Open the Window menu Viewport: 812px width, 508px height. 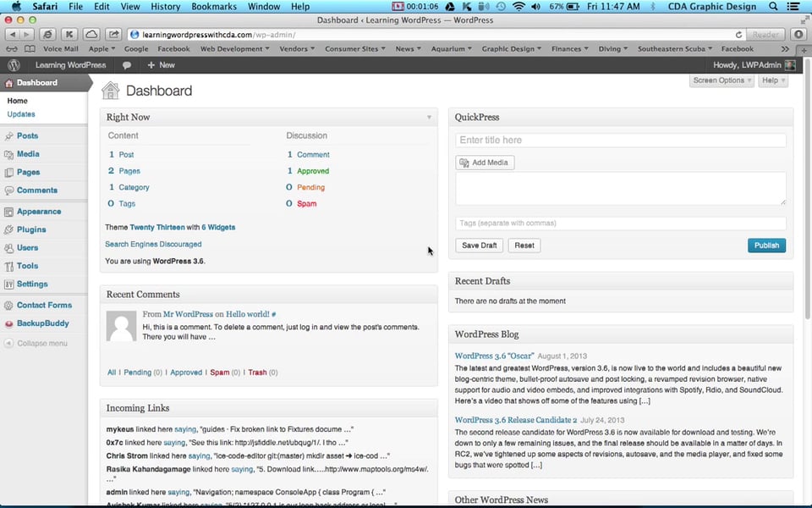264,7
